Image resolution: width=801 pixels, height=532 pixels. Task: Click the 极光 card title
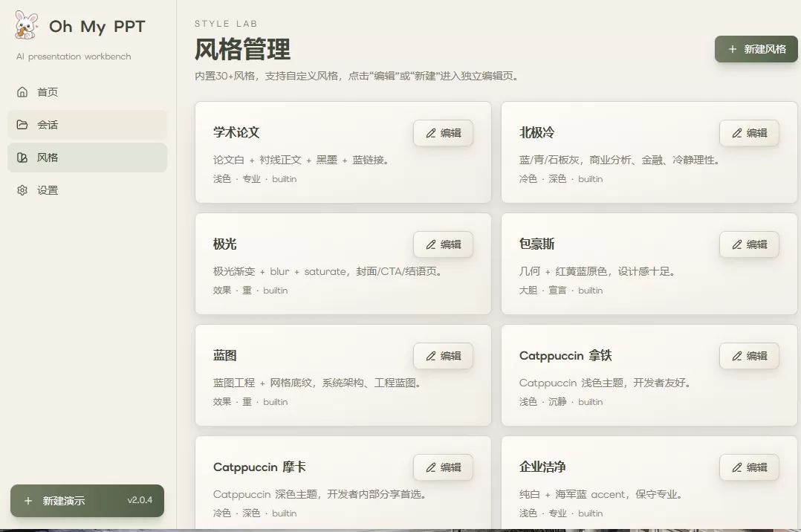click(x=224, y=244)
